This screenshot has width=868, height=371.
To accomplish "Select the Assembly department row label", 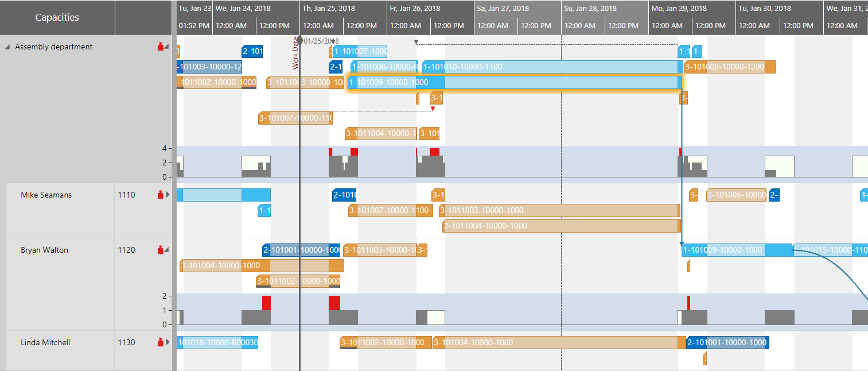I will point(54,47).
